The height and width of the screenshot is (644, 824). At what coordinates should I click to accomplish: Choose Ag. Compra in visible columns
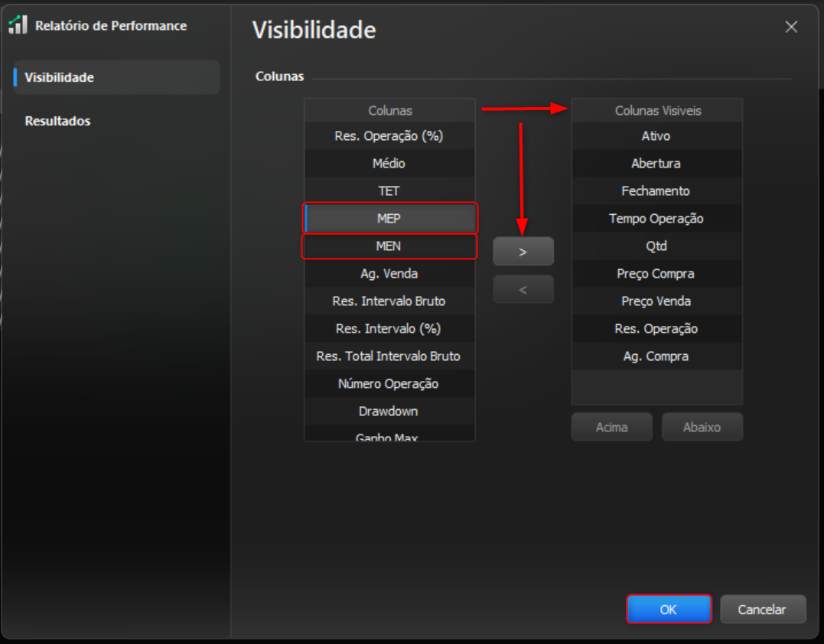click(657, 356)
